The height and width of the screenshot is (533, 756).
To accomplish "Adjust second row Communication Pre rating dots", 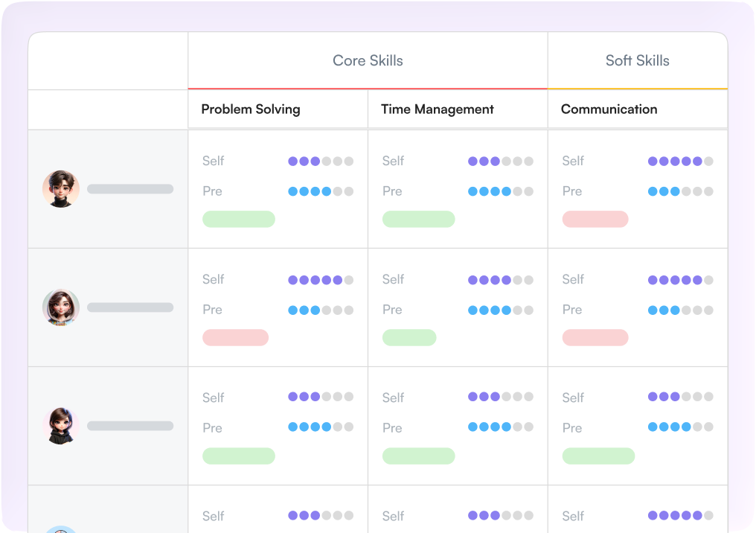I will click(x=680, y=310).
